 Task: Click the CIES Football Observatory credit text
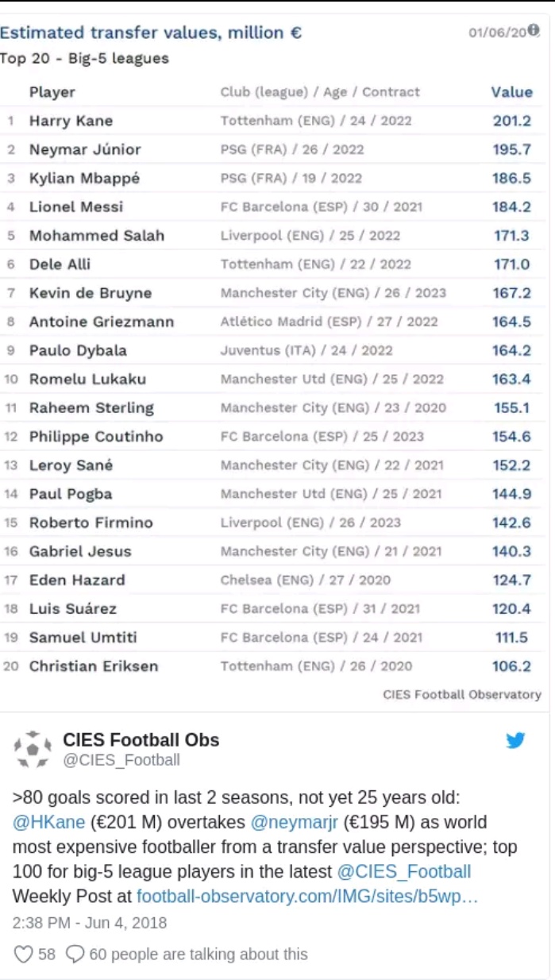pyautogui.click(x=462, y=694)
